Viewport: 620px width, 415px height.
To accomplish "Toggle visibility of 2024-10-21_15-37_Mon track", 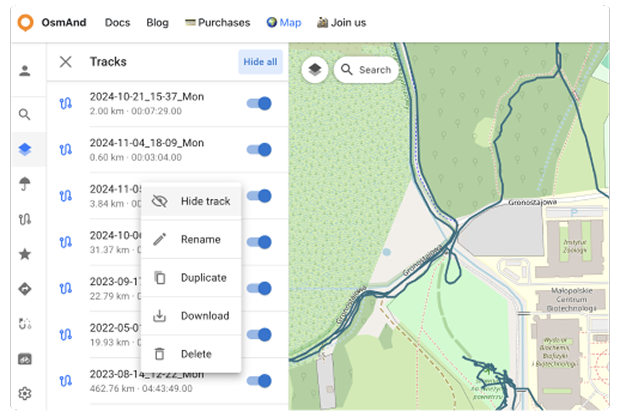I will click(259, 103).
